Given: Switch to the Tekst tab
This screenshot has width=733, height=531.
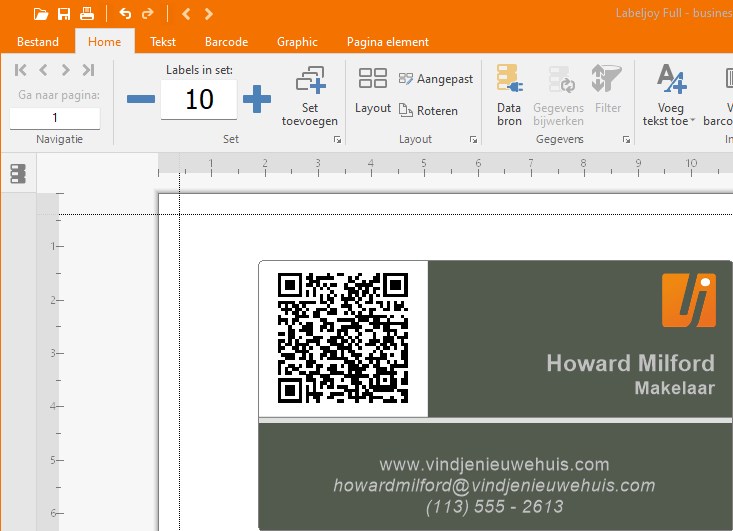Looking at the screenshot, I should [x=163, y=42].
